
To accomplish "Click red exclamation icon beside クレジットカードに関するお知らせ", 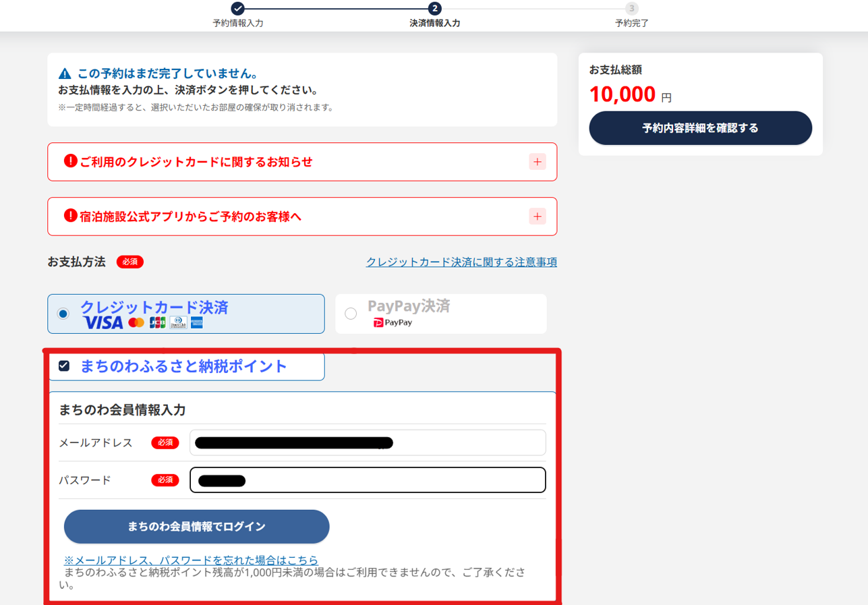I will tap(71, 161).
